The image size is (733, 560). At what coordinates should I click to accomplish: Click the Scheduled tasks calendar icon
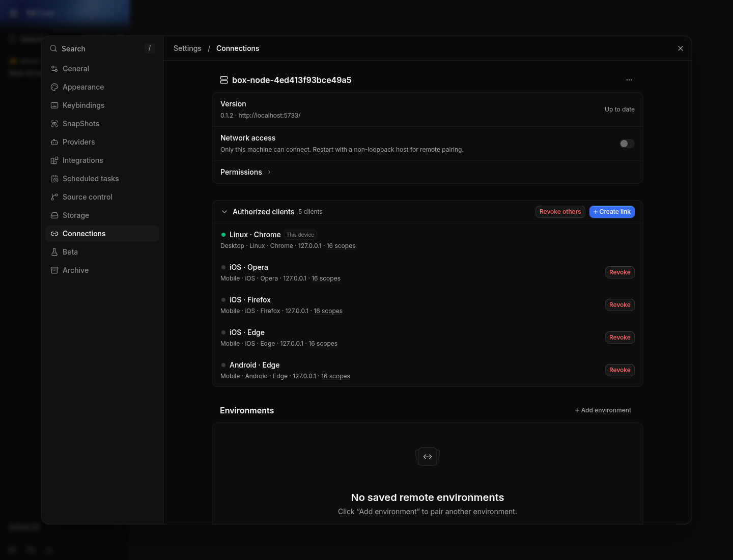(54, 179)
